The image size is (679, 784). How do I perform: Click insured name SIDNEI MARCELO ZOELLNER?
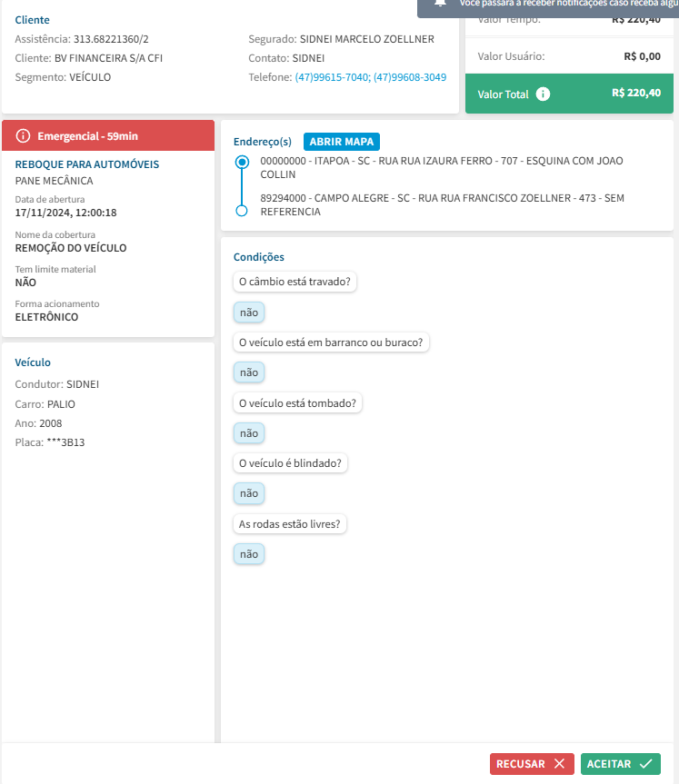coord(367,39)
